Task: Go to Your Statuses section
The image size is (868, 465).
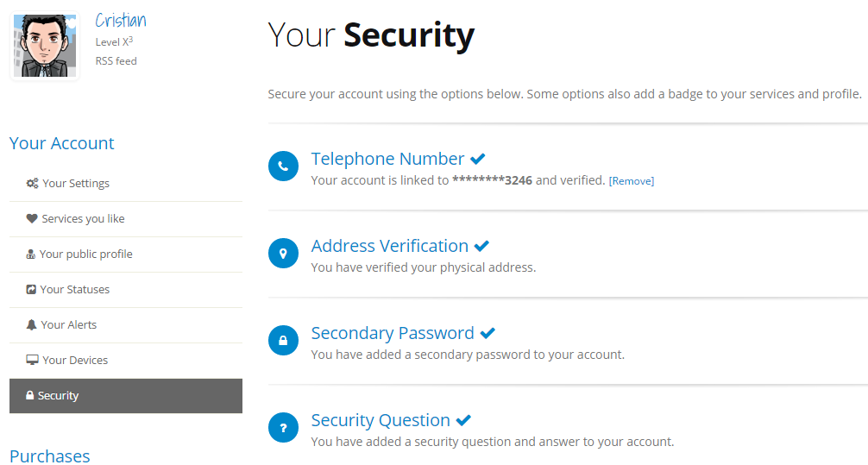Action: click(75, 290)
